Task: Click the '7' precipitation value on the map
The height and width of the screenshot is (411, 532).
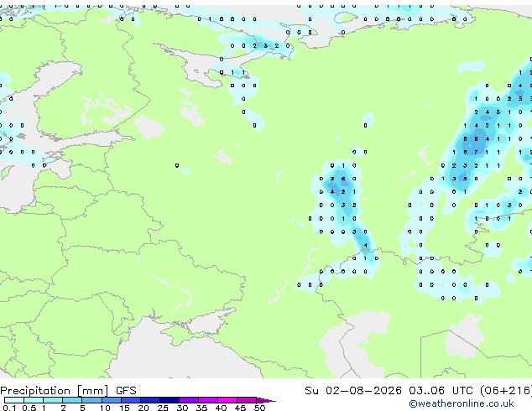Action: point(476,152)
